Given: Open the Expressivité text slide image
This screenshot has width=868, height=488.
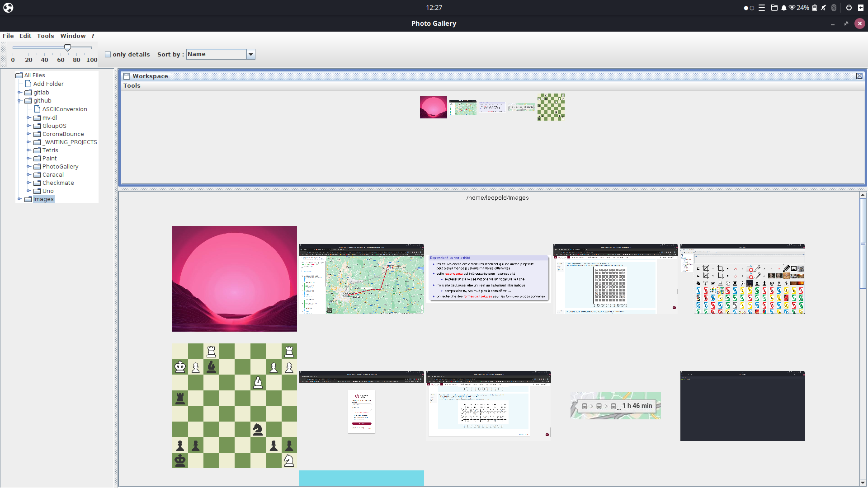Looking at the screenshot, I should [489, 278].
